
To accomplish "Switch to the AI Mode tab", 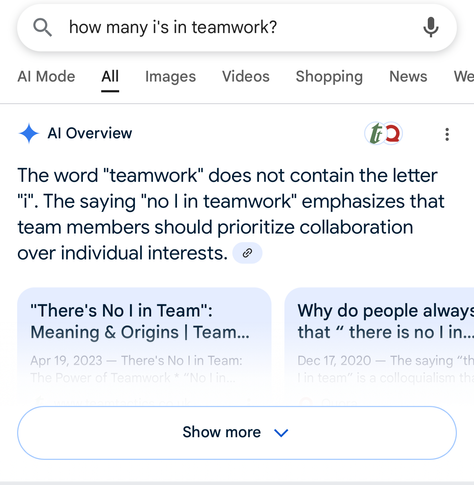I will pyautogui.click(x=46, y=77).
